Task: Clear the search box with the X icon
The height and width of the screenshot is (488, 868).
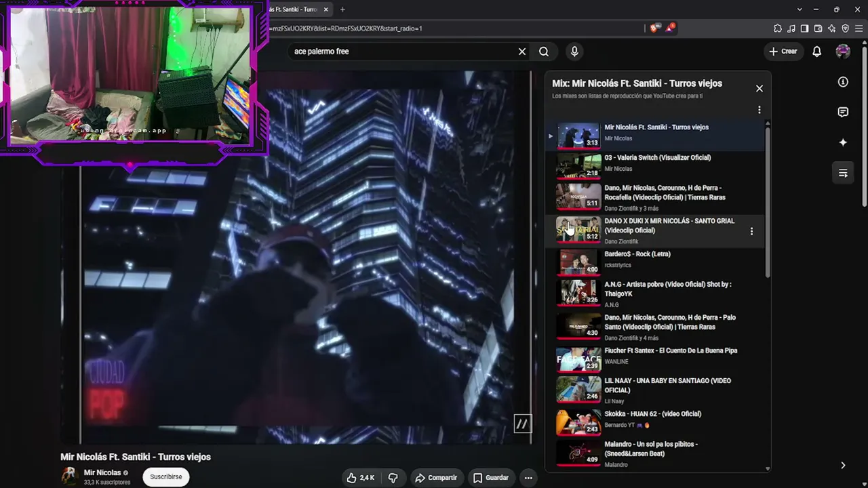Action: tap(522, 52)
